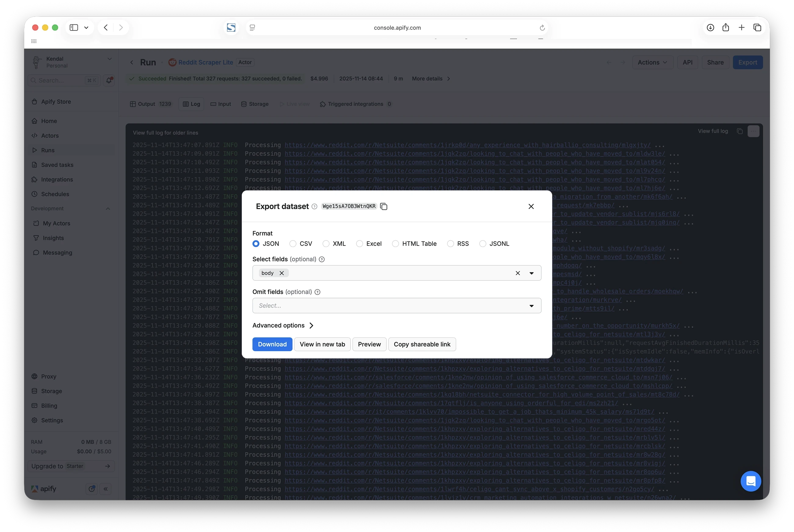Screen dimensions: 794x532
Task: Open Schedules in sidebar
Action: [71, 194]
